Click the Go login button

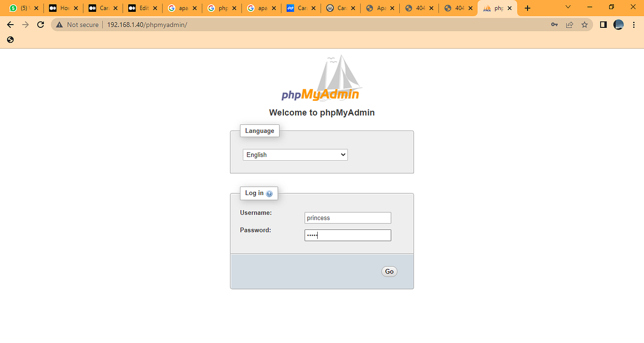389,271
